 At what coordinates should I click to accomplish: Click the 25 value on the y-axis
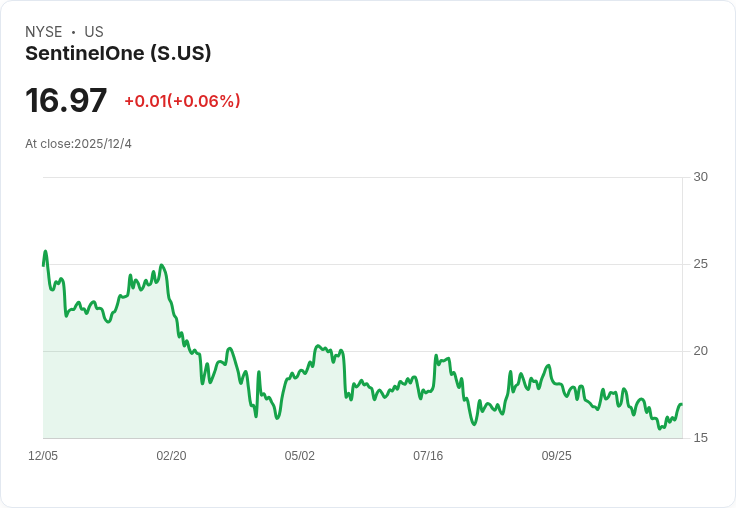700,264
